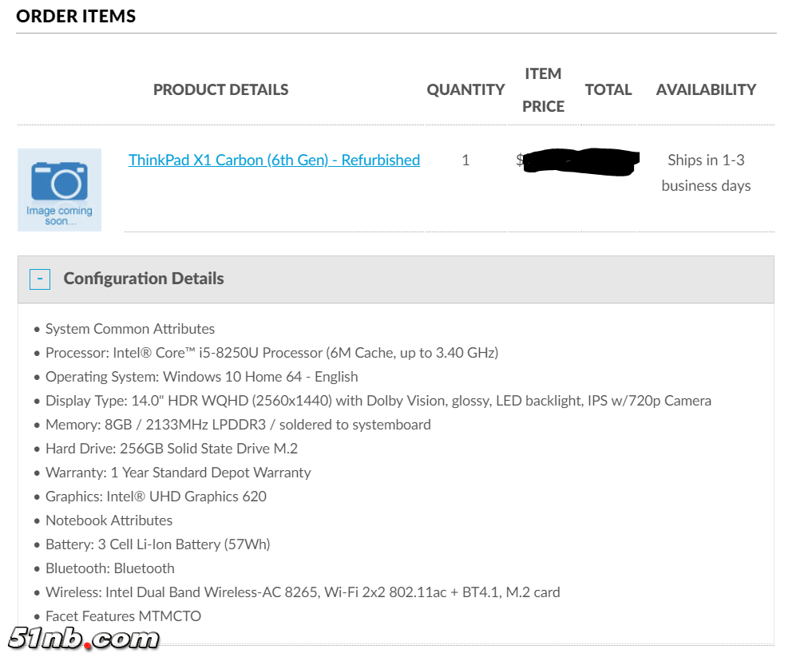Click the Availability column header
The image size is (812, 657).
(706, 89)
